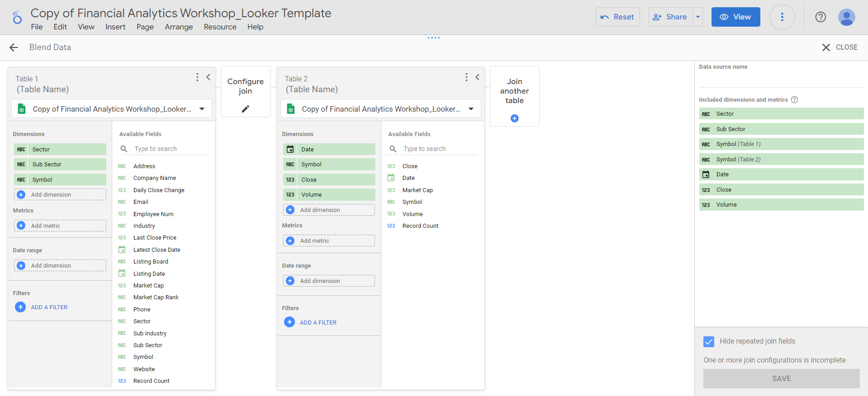Click the Data source name input field
This screenshot has width=868, height=396.
(x=781, y=80)
